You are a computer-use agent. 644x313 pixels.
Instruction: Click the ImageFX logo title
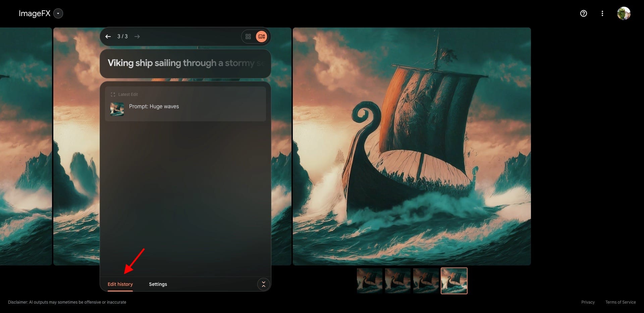click(x=35, y=13)
